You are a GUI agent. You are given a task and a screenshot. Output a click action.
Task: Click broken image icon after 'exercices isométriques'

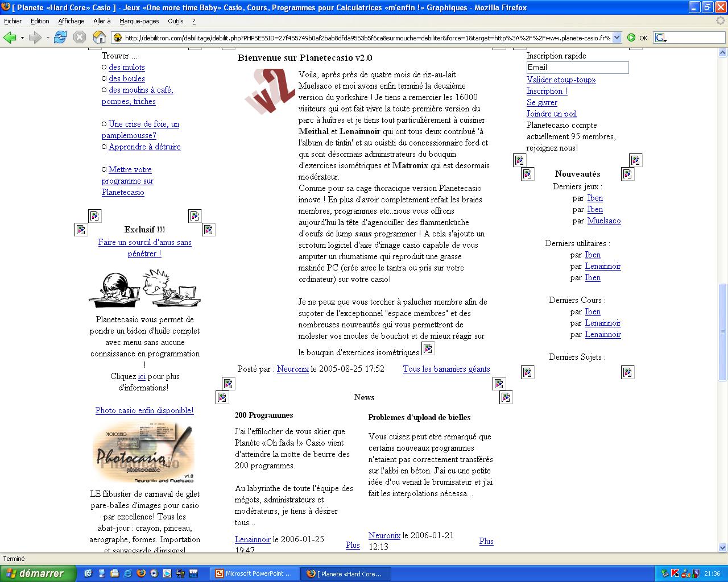point(428,348)
